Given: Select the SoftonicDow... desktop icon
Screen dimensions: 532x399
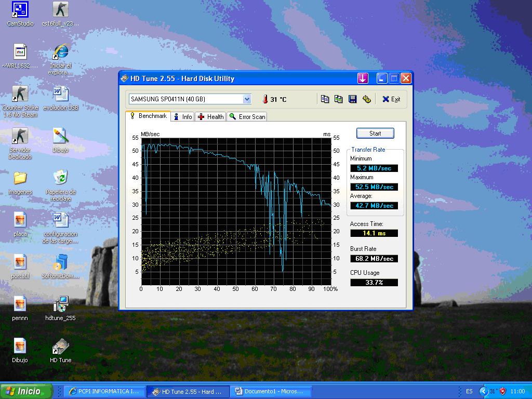Looking at the screenshot, I should [x=61, y=267].
